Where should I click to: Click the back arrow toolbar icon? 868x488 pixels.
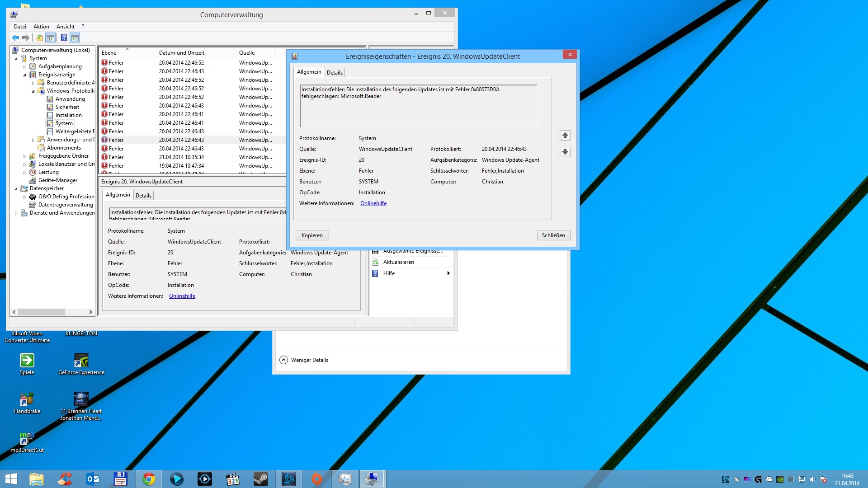tap(15, 38)
